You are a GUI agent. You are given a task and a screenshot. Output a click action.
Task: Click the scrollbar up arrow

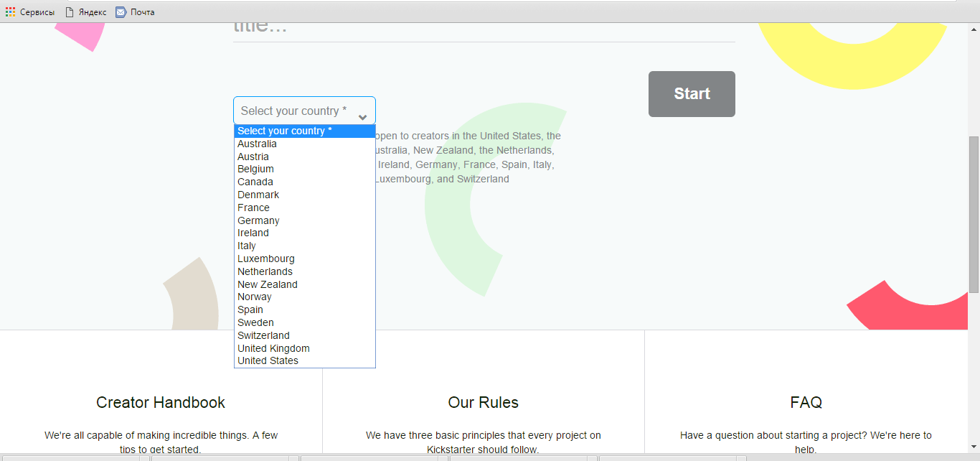point(974,28)
